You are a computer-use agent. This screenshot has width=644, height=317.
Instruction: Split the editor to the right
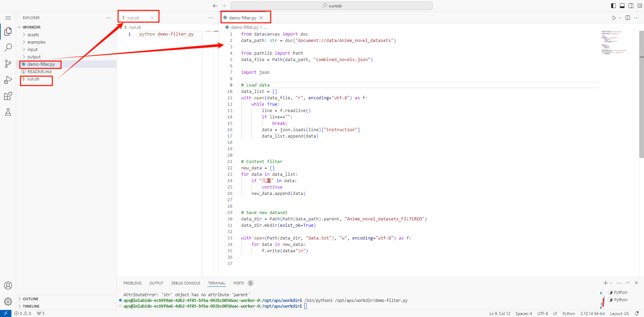(x=628, y=18)
